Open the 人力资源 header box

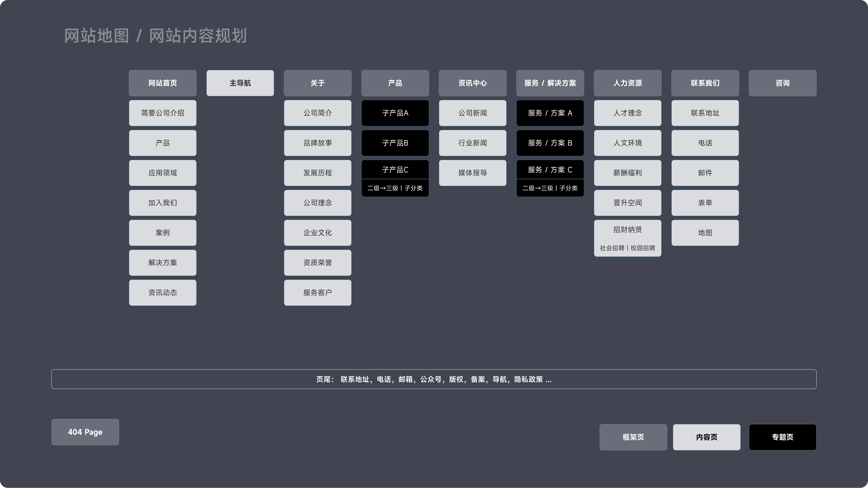628,83
